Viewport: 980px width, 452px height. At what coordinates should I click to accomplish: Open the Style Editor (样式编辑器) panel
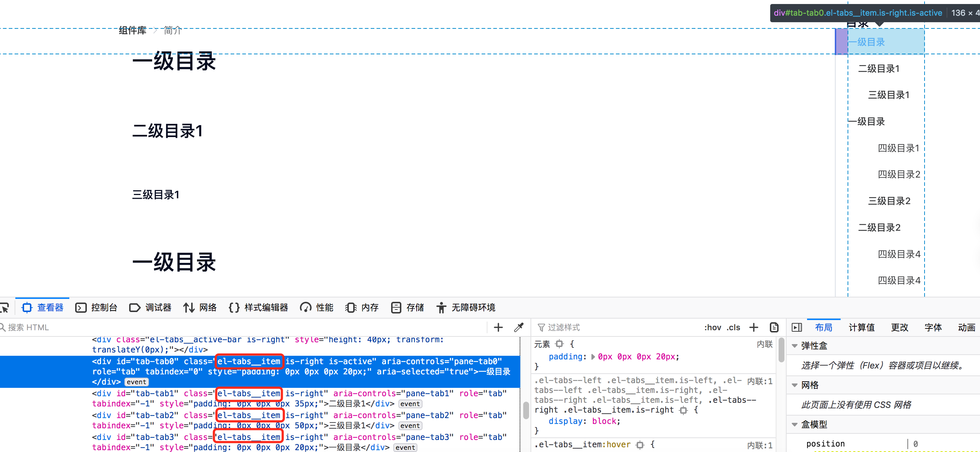click(258, 307)
